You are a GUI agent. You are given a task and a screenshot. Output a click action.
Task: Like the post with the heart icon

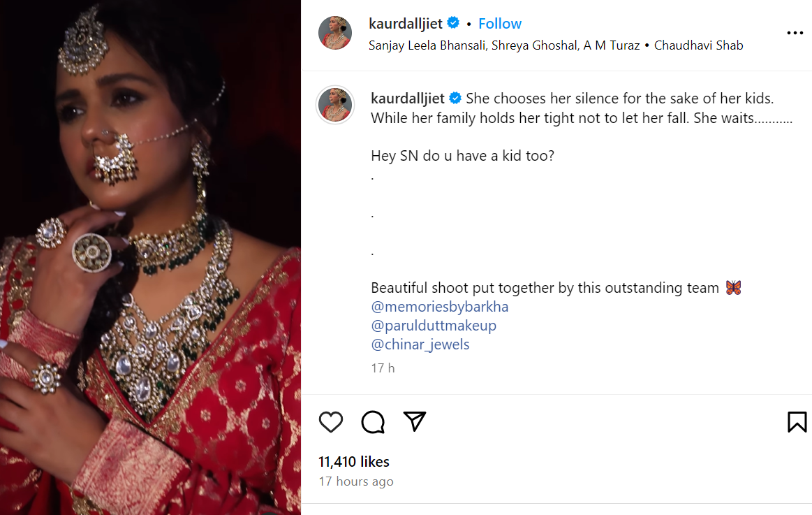click(331, 421)
